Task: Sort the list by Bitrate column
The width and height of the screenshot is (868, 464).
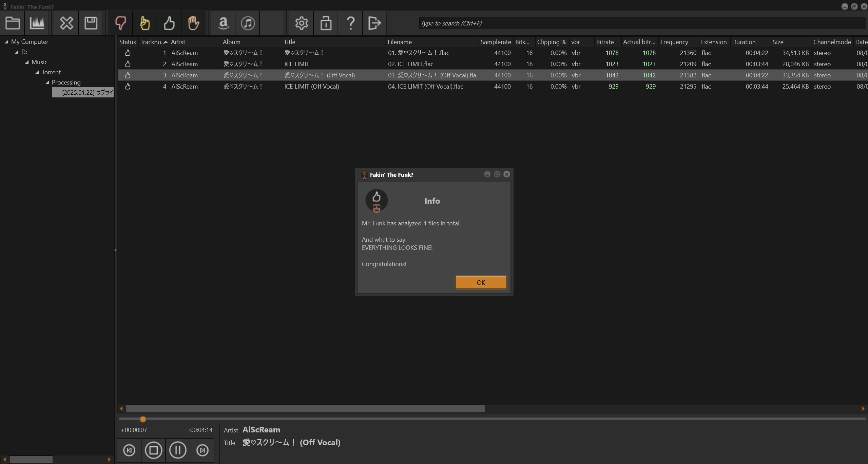Action: [x=605, y=42]
